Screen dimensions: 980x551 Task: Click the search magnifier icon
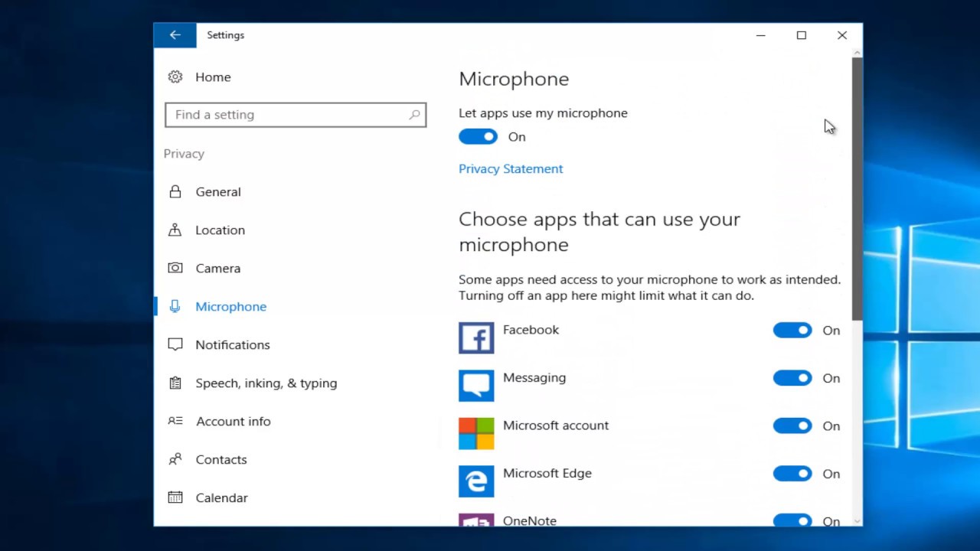point(414,115)
